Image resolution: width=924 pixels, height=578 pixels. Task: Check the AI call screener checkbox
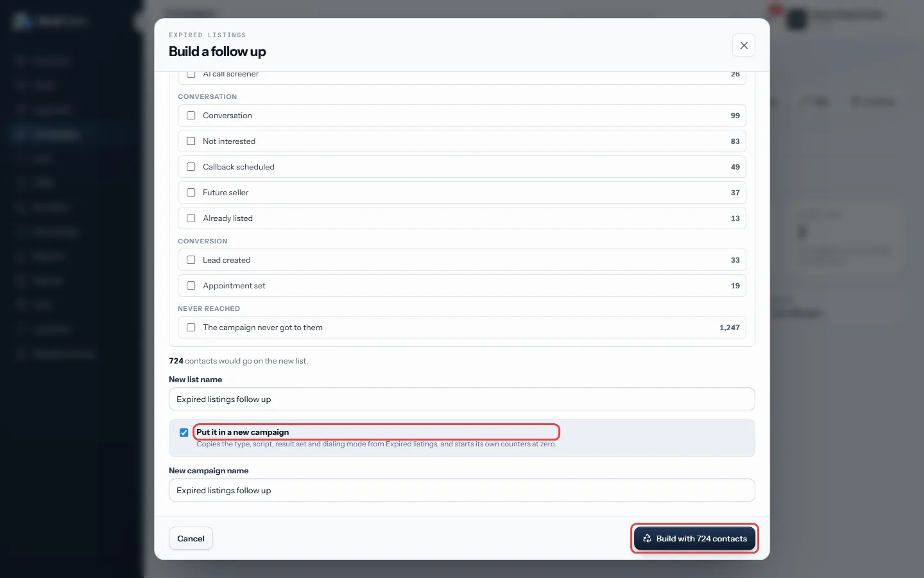tap(191, 74)
